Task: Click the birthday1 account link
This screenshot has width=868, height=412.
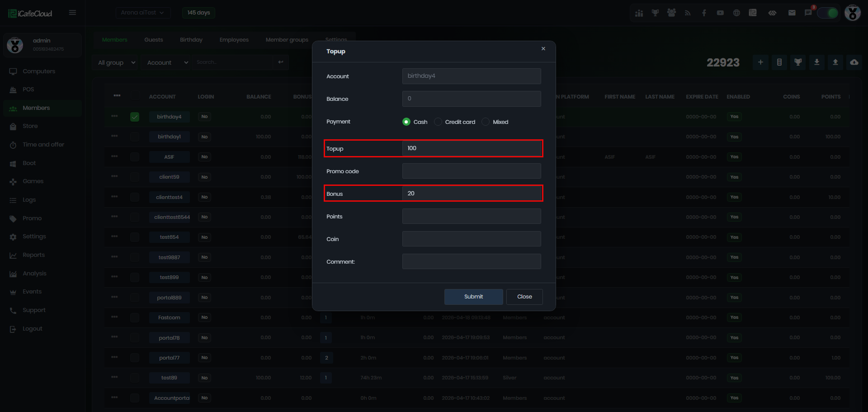Action: coord(169,137)
